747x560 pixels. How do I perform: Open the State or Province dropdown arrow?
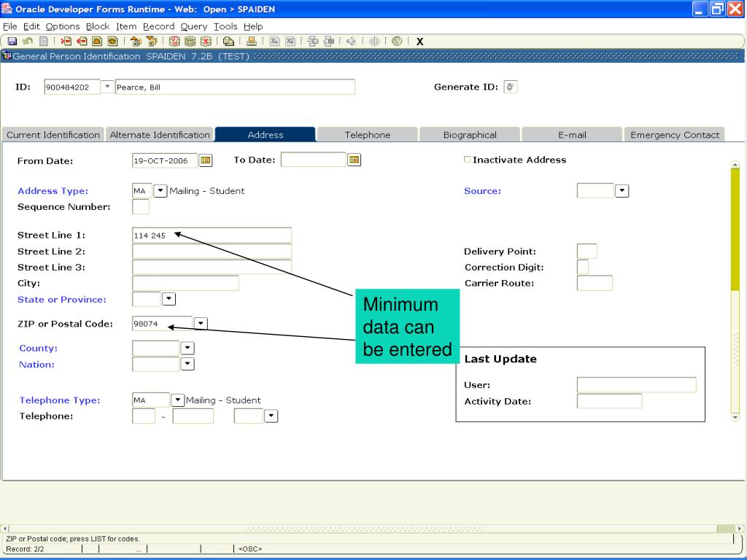tap(169, 299)
